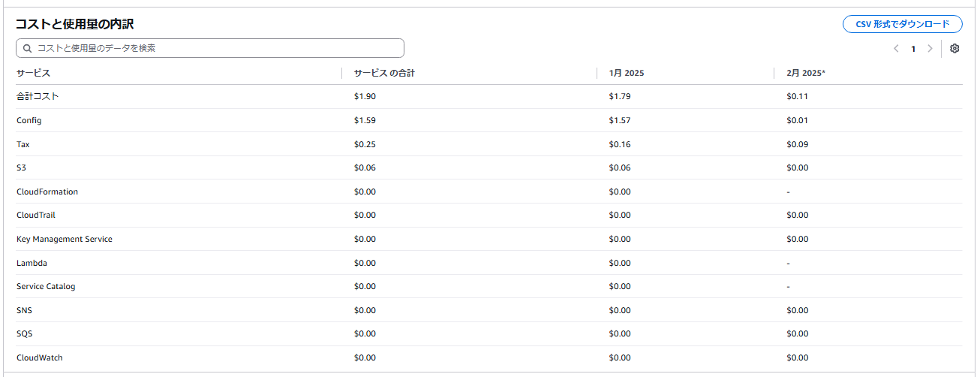Go to the previous page chevron
The image size is (980, 377).
click(896, 49)
